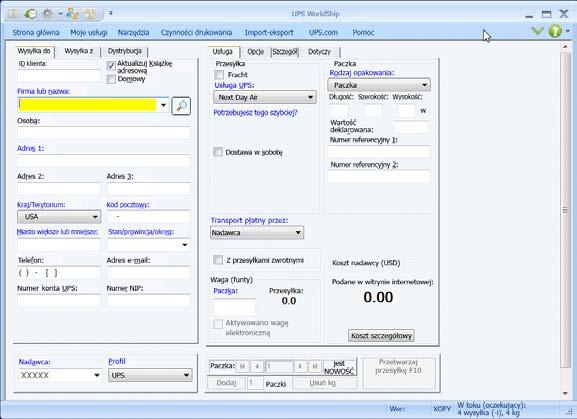
Task: Click Jest NOWOŚĆ button
Action: (339, 367)
